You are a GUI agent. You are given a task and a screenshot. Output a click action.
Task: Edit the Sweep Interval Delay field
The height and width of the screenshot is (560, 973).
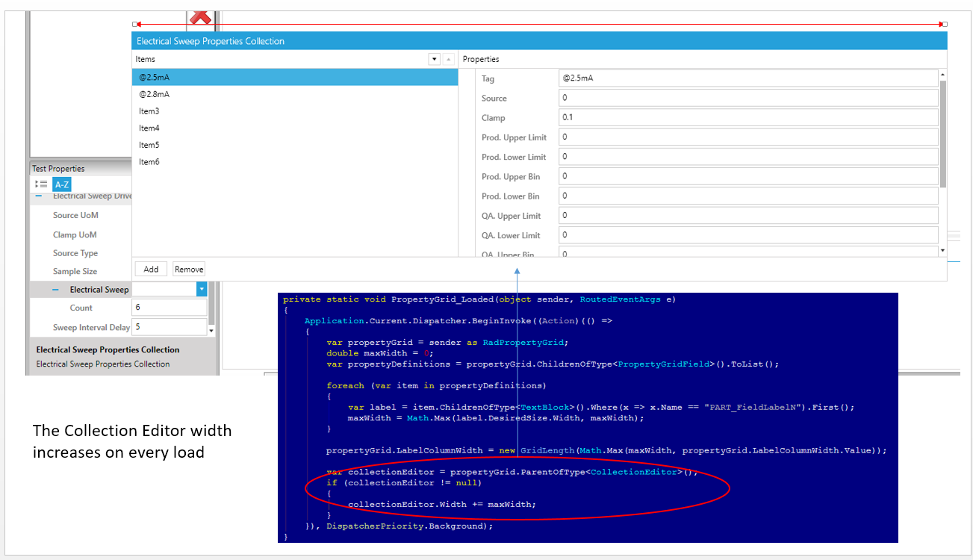(x=170, y=327)
